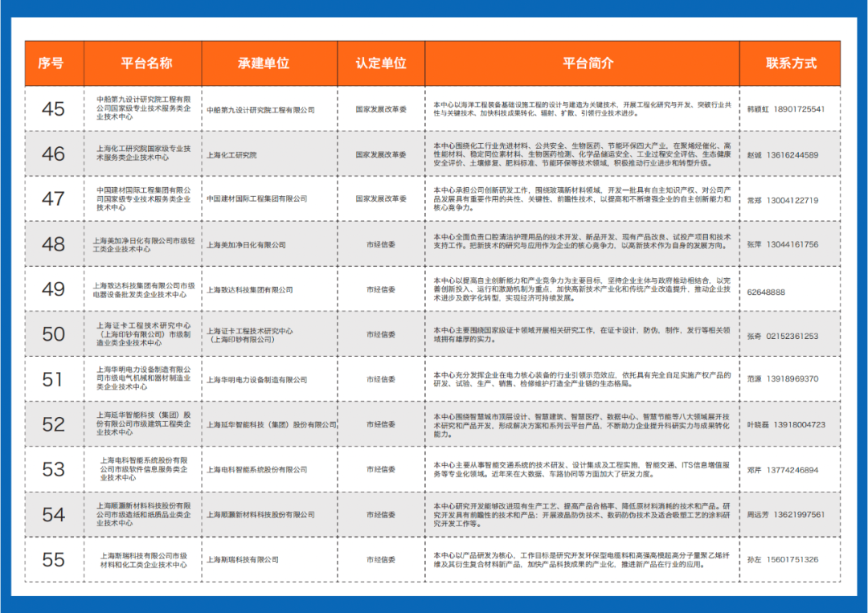Click 上海华明电力设备制造有限公司 in the 承建单位 column
Viewport: 868px width, 613px height.
pyautogui.click(x=257, y=379)
